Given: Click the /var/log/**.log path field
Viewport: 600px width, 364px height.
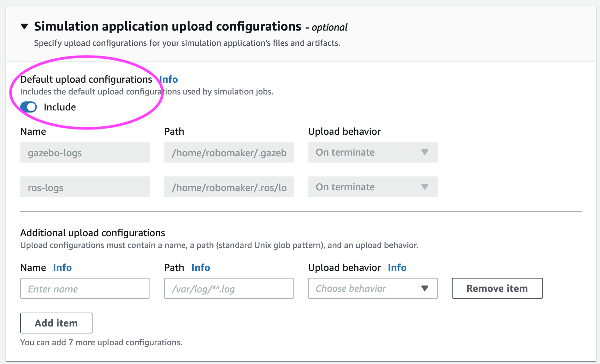Looking at the screenshot, I should (229, 288).
